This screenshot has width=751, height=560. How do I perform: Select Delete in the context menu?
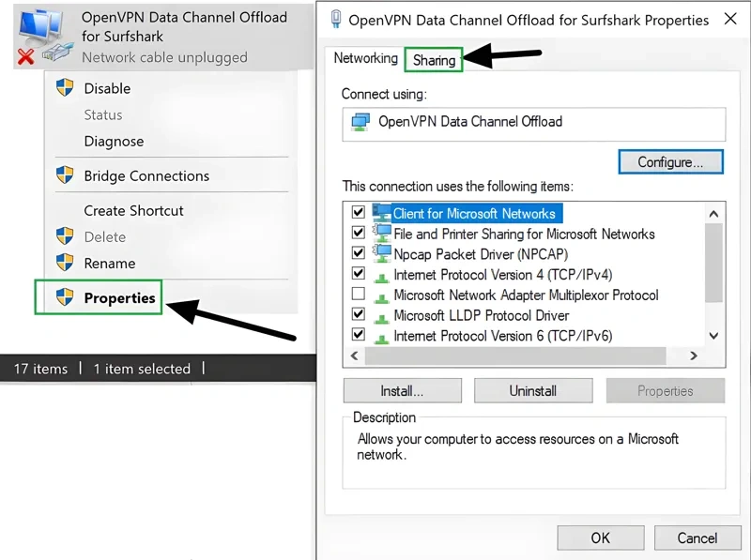105,237
